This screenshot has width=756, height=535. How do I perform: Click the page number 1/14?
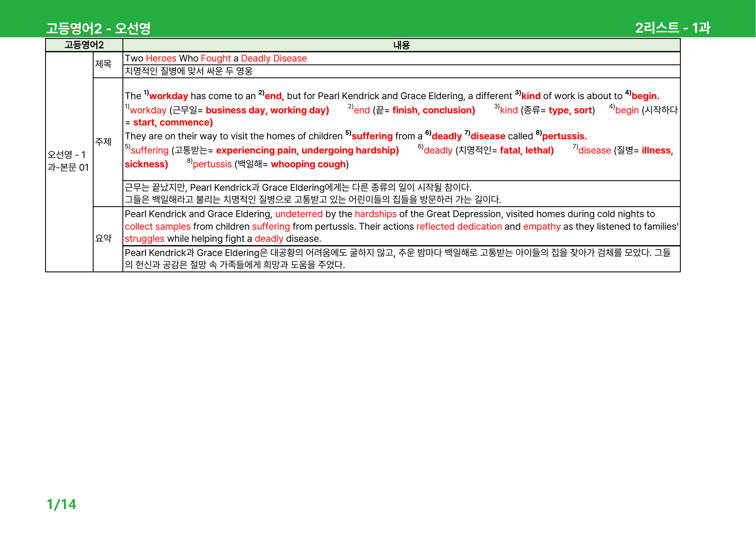(61, 504)
